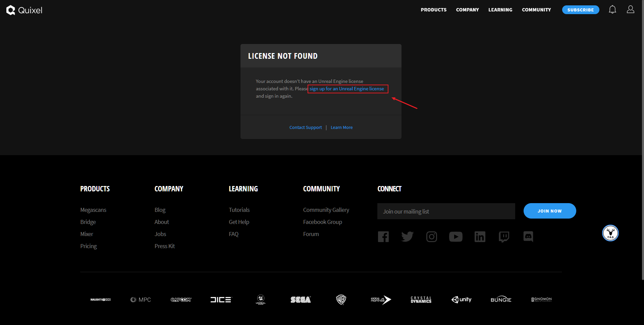Follow the sign up for Unreal Engine license link

347,89
